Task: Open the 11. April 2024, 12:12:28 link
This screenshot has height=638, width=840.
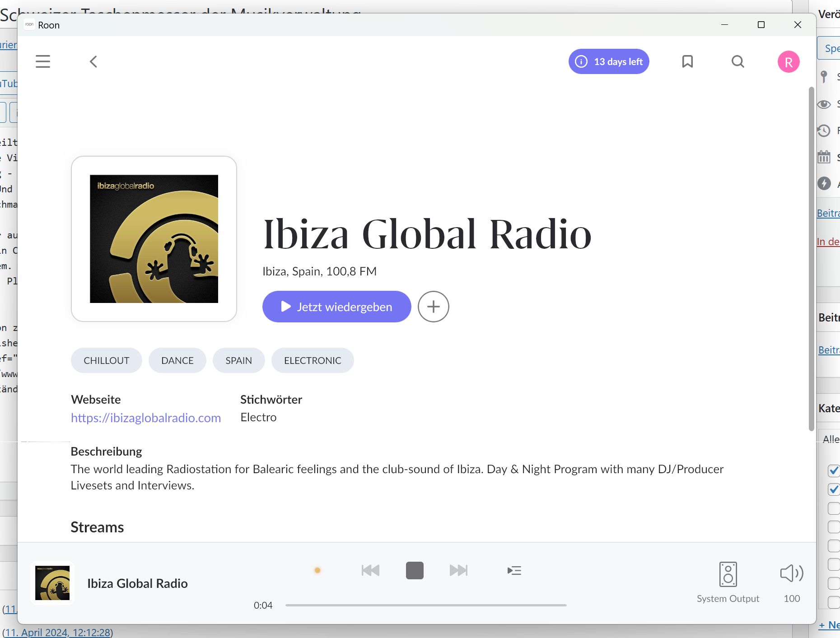Action: [58, 632]
